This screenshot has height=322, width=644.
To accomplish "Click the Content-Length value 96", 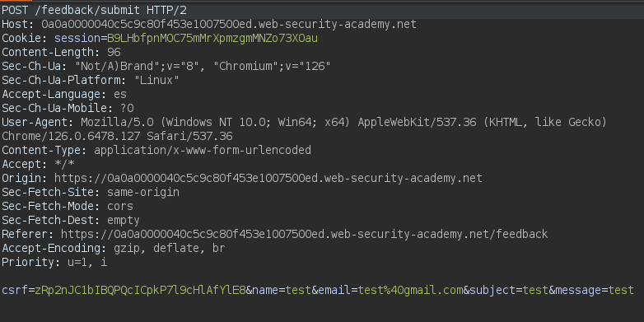I will [x=114, y=53].
